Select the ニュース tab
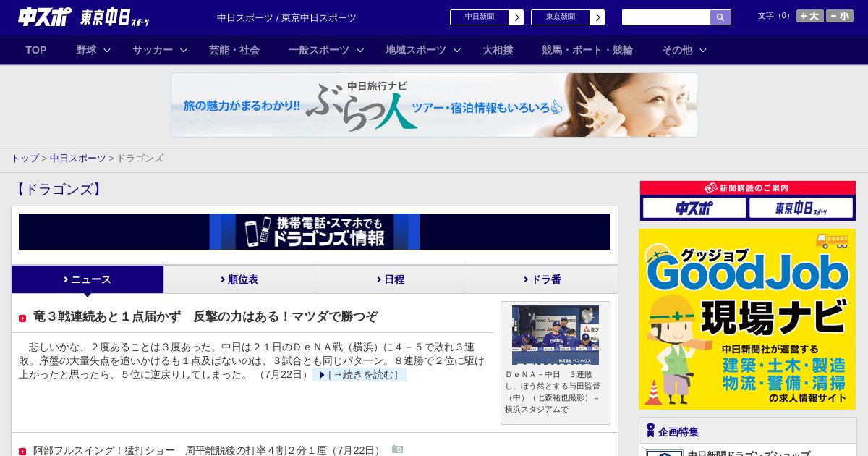868x456 pixels. tap(88, 279)
